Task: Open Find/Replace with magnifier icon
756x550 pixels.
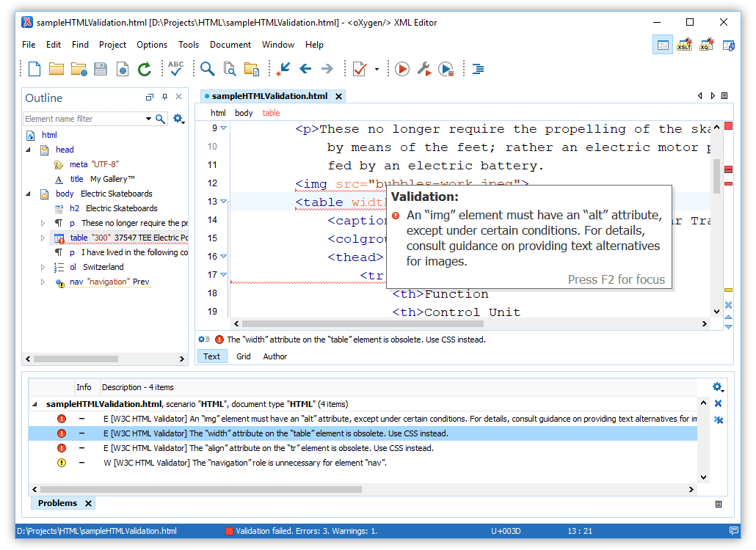Action: point(207,69)
